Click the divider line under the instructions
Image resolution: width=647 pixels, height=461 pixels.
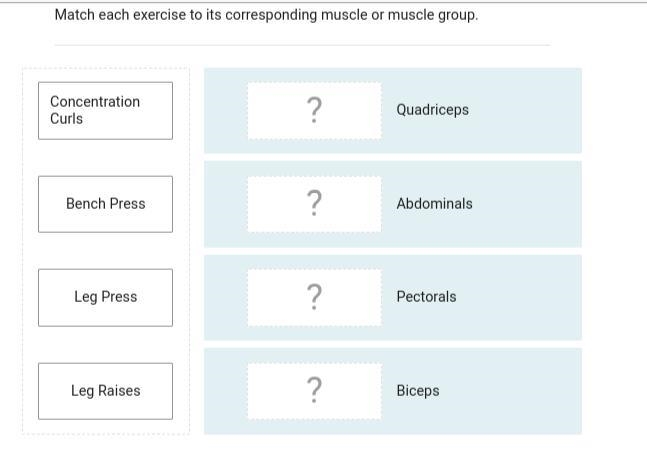click(x=302, y=45)
